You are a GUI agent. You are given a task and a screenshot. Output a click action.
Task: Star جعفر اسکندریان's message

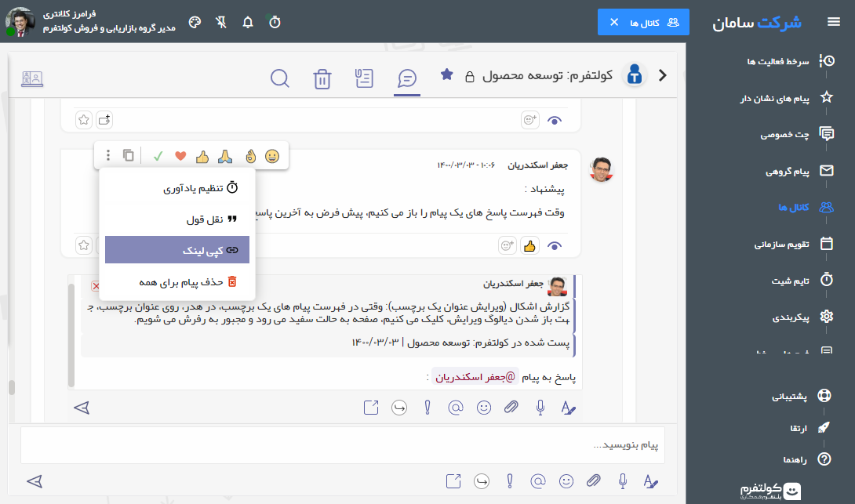pyautogui.click(x=83, y=245)
